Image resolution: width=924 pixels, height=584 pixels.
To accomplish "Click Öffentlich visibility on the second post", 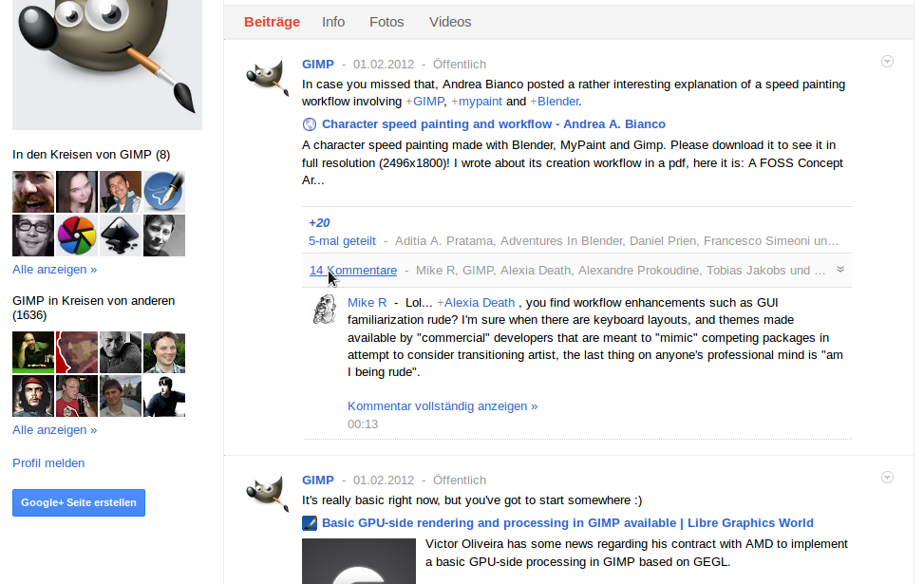I will tap(459, 480).
